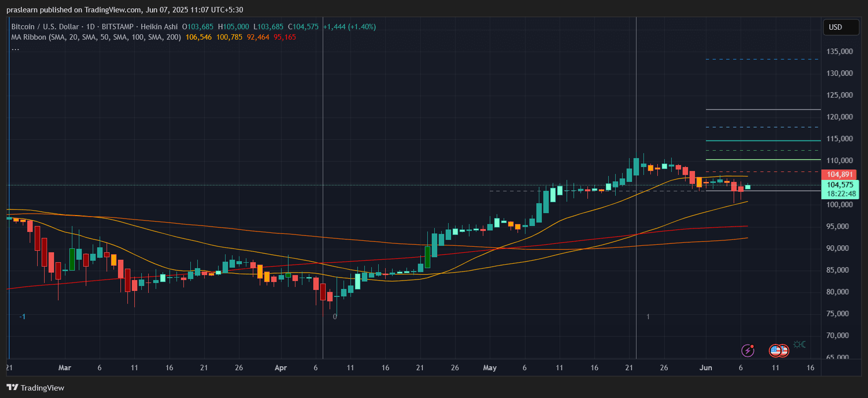
Task: Click the Mar label on time axis
Action: point(64,368)
